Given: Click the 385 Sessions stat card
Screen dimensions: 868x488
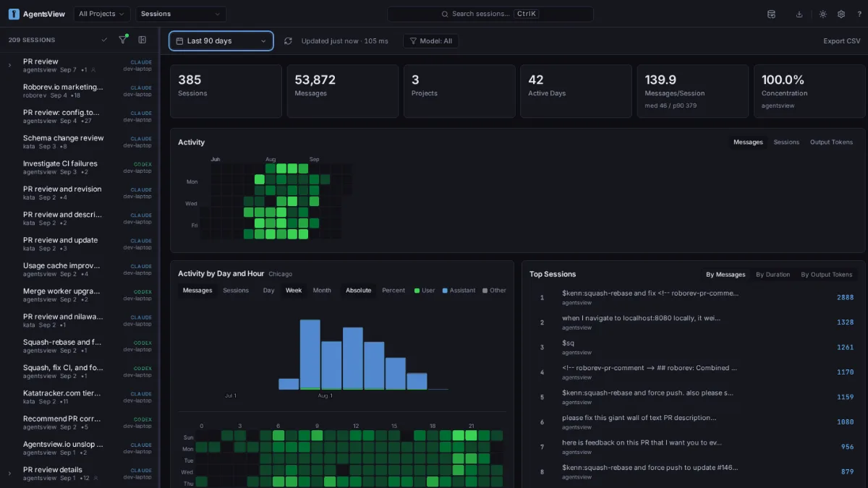Looking at the screenshot, I should [x=226, y=91].
